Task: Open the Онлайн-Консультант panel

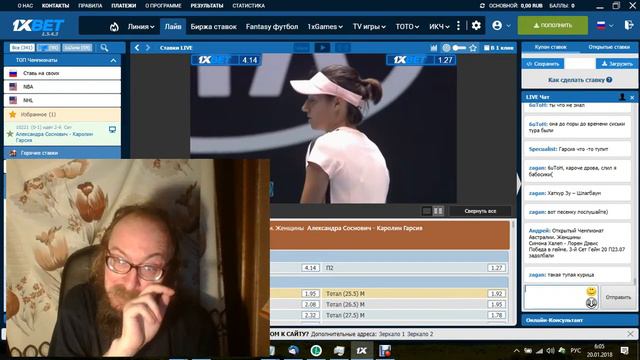Action: [580, 320]
